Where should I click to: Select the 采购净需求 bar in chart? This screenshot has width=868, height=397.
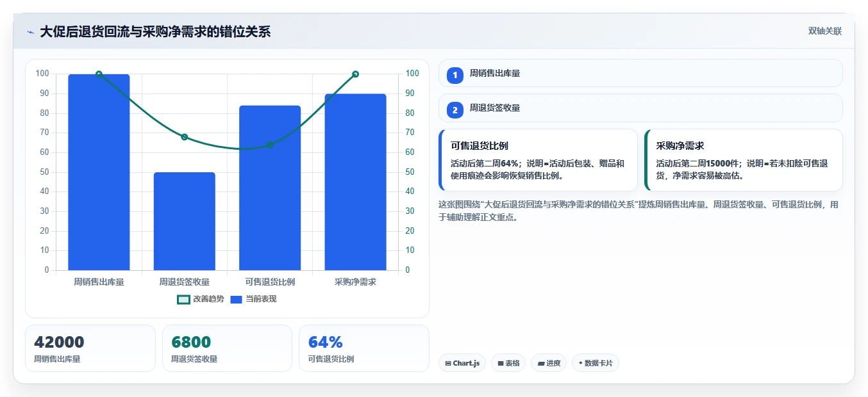[355, 182]
